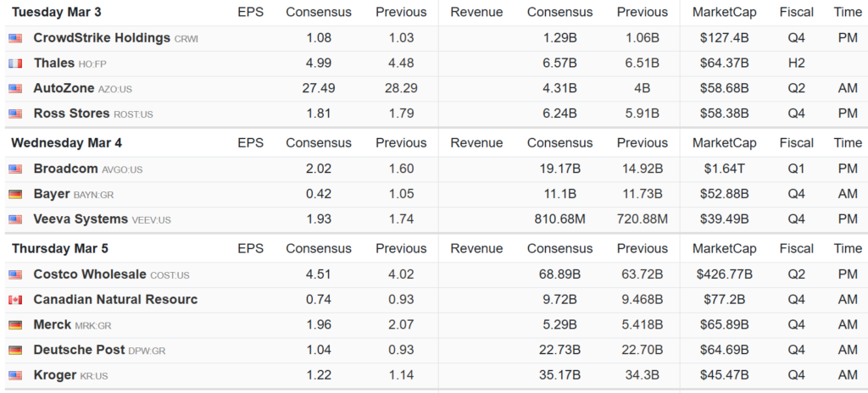This screenshot has width=868, height=393.
Task: Click the US flag next to Veeva Systems
Action: pos(15,219)
